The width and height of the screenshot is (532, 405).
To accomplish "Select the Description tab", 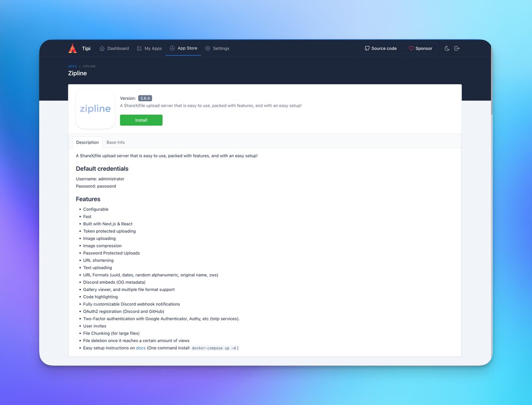I will pos(87,142).
